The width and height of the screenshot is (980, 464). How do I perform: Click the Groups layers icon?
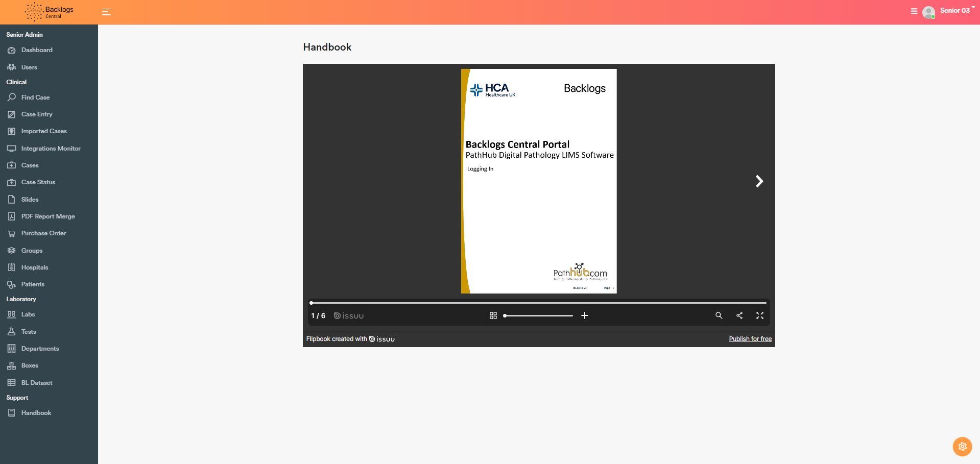point(12,251)
